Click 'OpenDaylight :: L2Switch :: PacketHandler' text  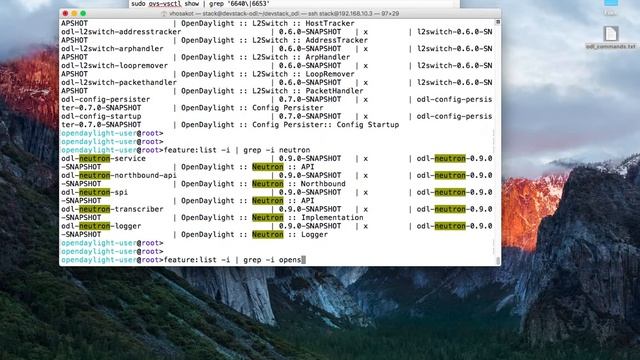272,91
